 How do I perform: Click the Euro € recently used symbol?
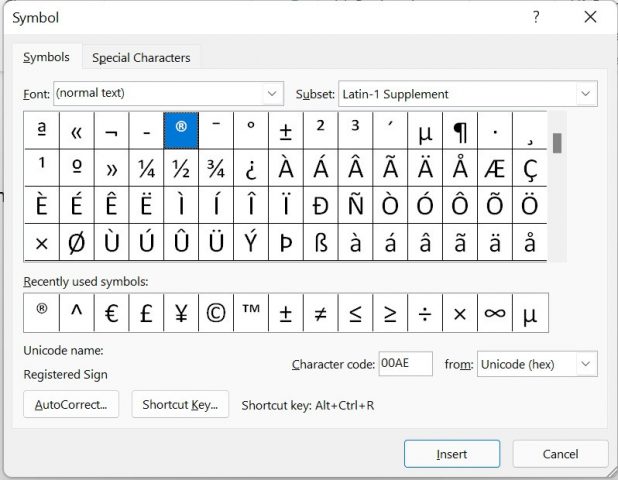111,314
